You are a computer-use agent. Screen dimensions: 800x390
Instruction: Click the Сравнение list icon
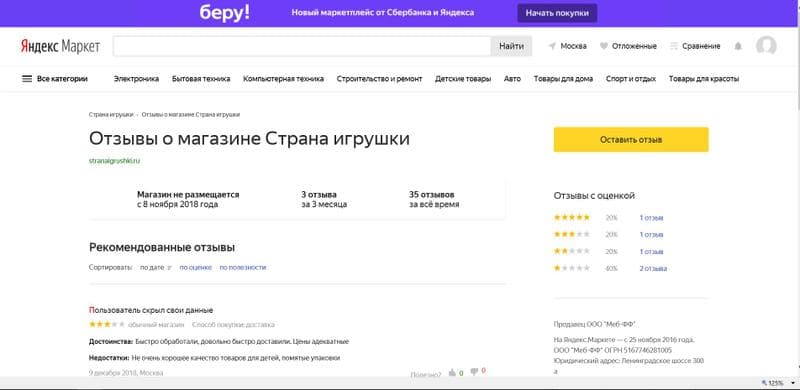tap(673, 46)
